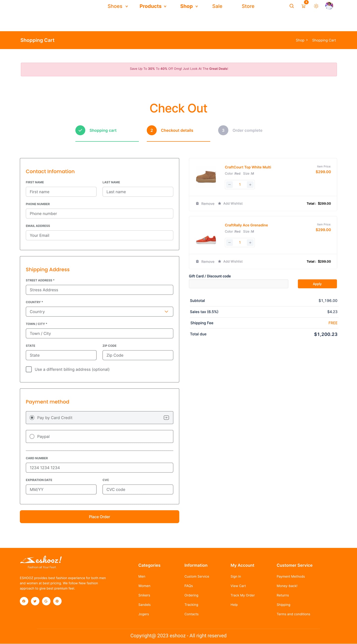Click the Facebook social icon in footer

24,601
